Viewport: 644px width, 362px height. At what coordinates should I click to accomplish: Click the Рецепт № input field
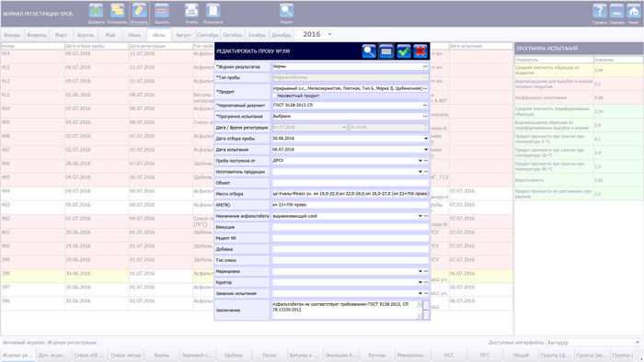pos(351,238)
